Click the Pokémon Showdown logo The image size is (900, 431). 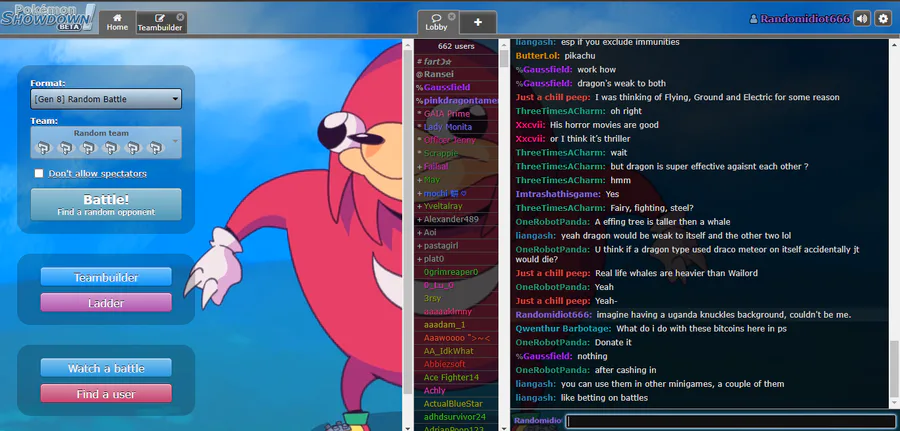[x=48, y=17]
